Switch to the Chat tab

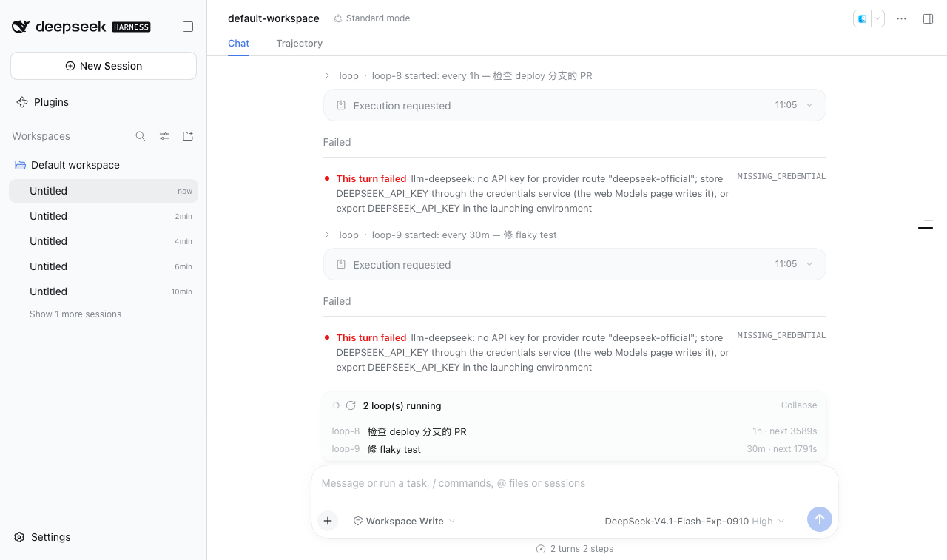(x=238, y=44)
